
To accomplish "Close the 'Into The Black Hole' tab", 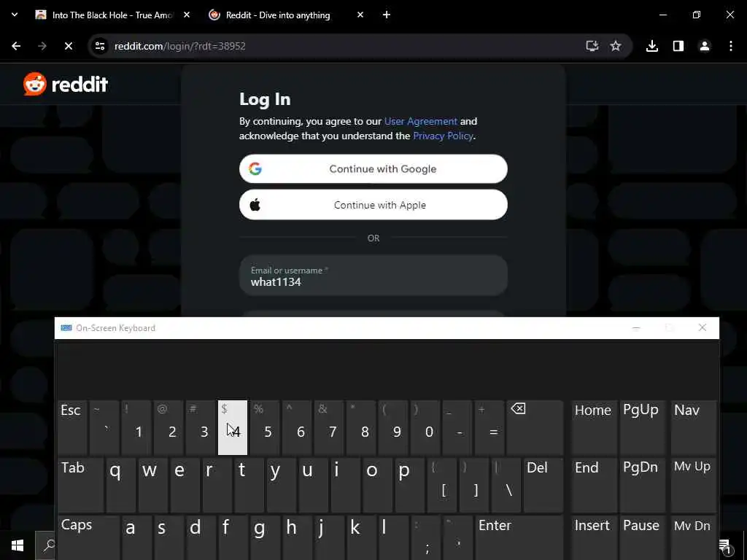I will (x=187, y=15).
